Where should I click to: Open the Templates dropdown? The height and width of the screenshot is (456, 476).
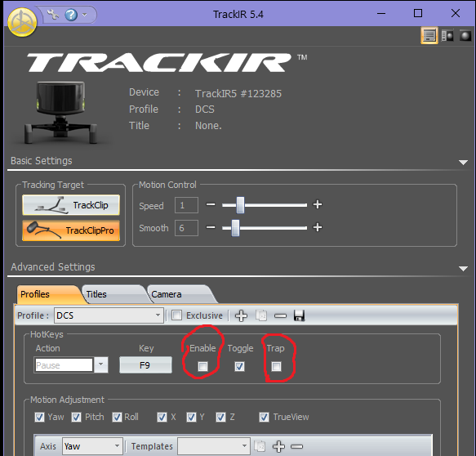pyautogui.click(x=214, y=446)
